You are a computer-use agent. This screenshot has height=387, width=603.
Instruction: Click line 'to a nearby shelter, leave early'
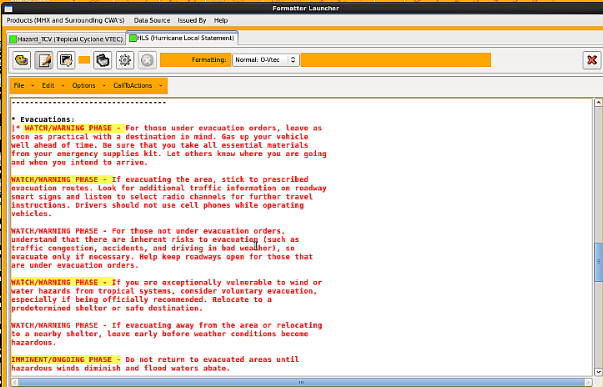[160, 334]
